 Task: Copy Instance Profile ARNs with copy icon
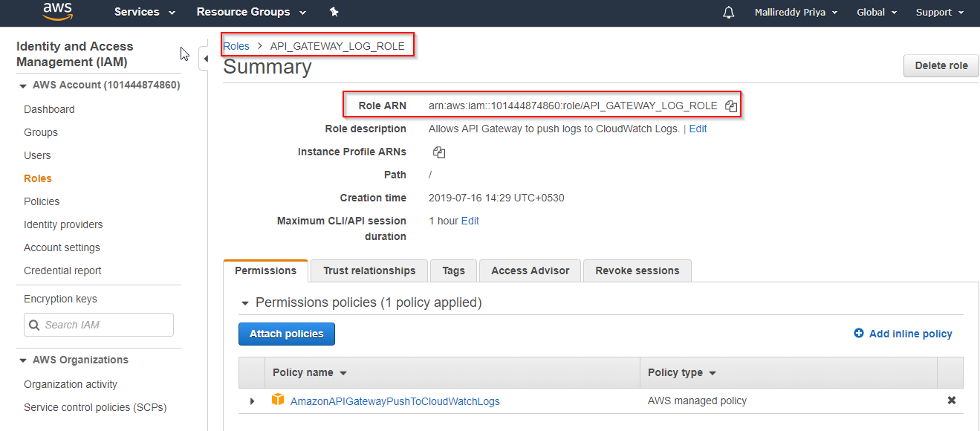point(439,152)
